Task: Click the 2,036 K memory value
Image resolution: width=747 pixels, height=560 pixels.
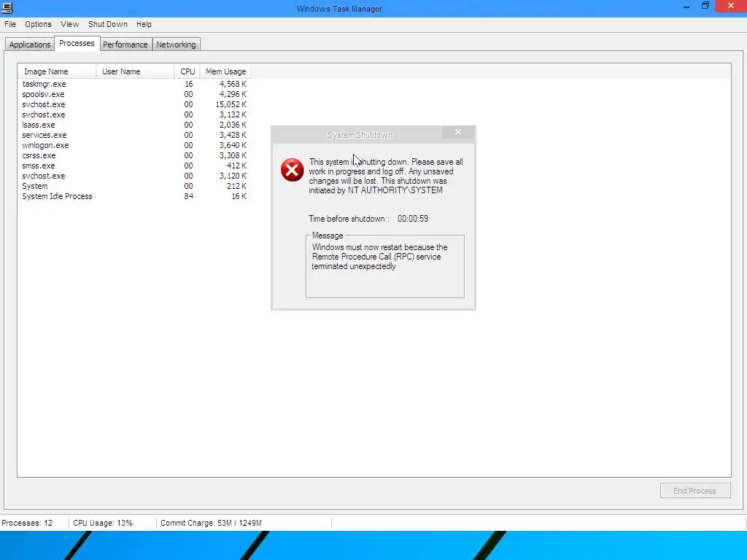Action: (x=233, y=125)
